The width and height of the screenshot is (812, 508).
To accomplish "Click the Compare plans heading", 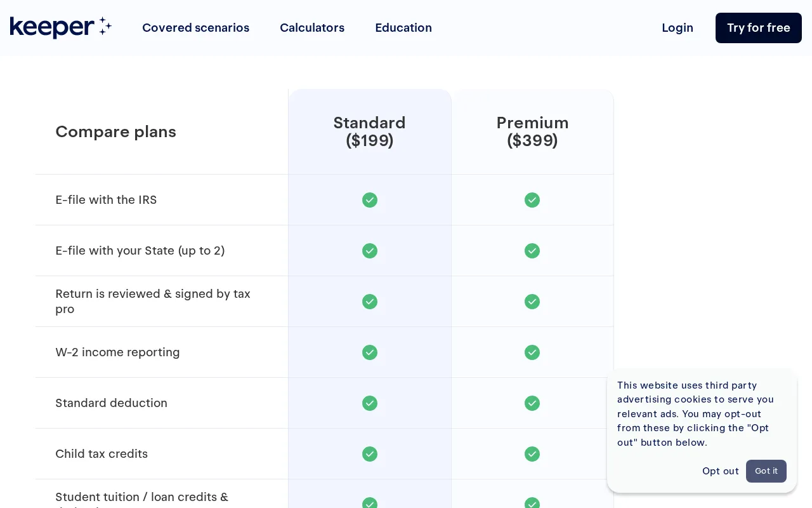I will (116, 131).
